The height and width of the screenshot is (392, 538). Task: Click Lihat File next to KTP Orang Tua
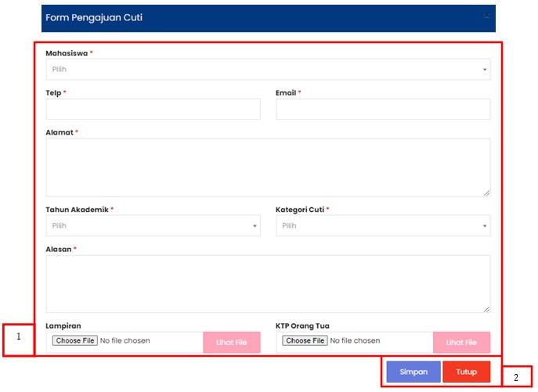pos(461,342)
